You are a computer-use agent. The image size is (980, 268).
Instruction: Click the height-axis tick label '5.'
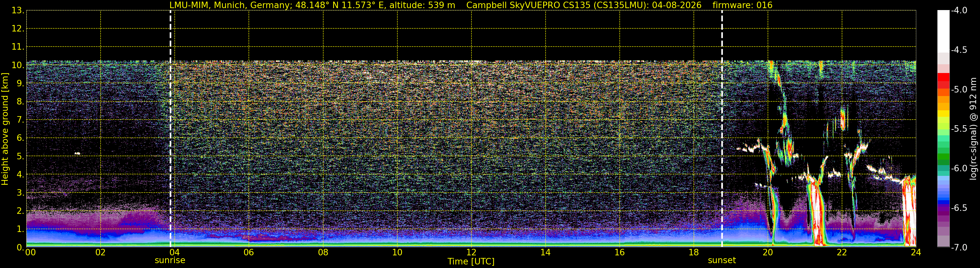coord(20,156)
